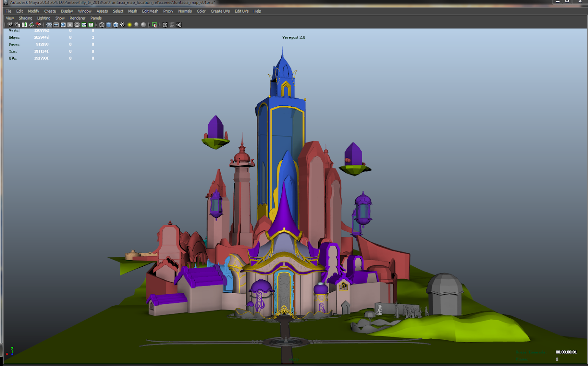Viewport: 588px width, 366px height.
Task: Click the Create UVs menu
Action: tap(220, 11)
